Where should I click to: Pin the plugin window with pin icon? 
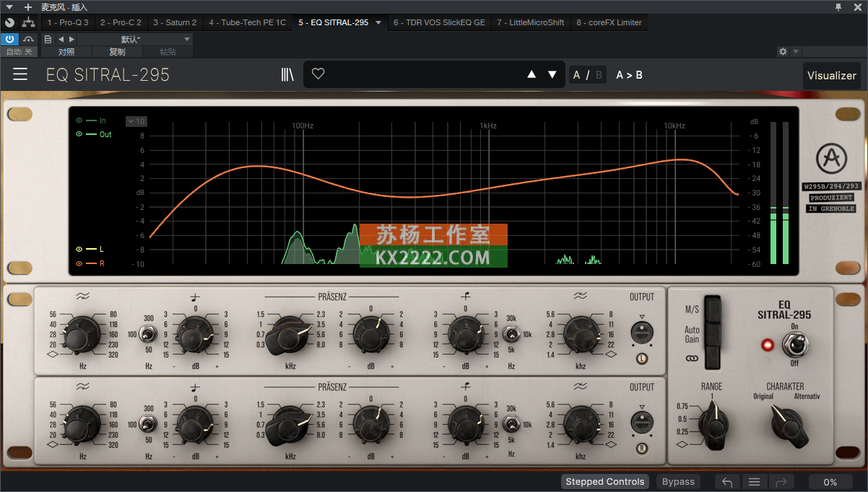coord(838,6)
